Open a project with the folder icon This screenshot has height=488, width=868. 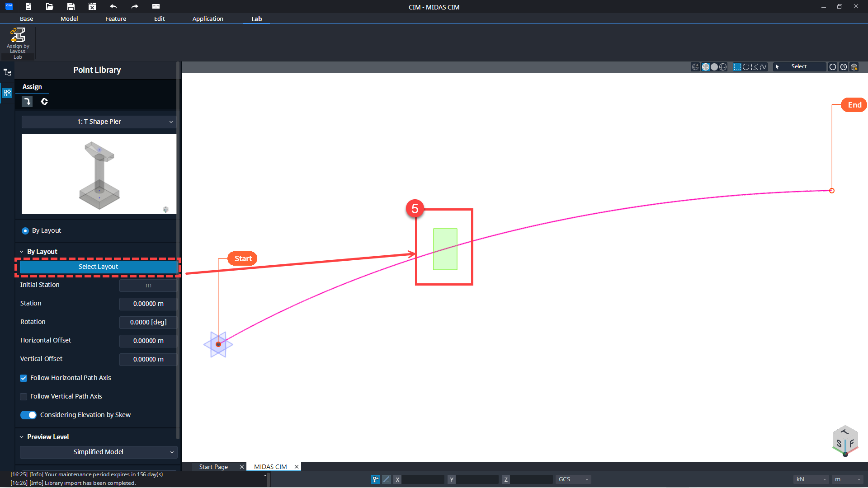pos(50,6)
